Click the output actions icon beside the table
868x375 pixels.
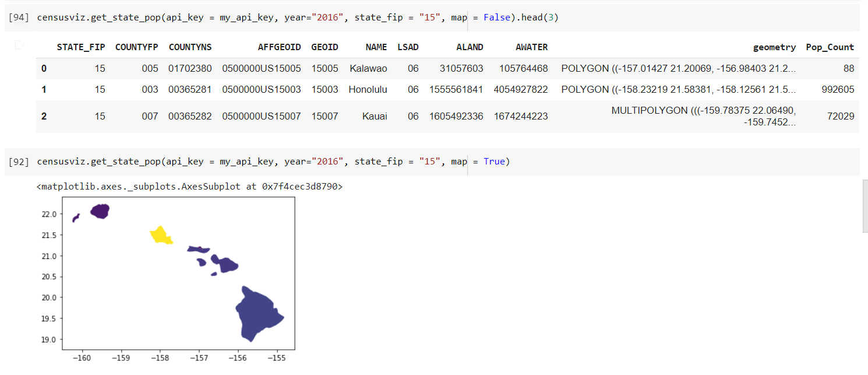(x=19, y=45)
